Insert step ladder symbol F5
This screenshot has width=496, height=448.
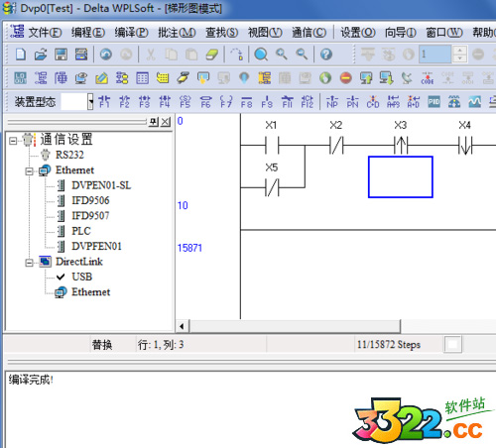186,102
